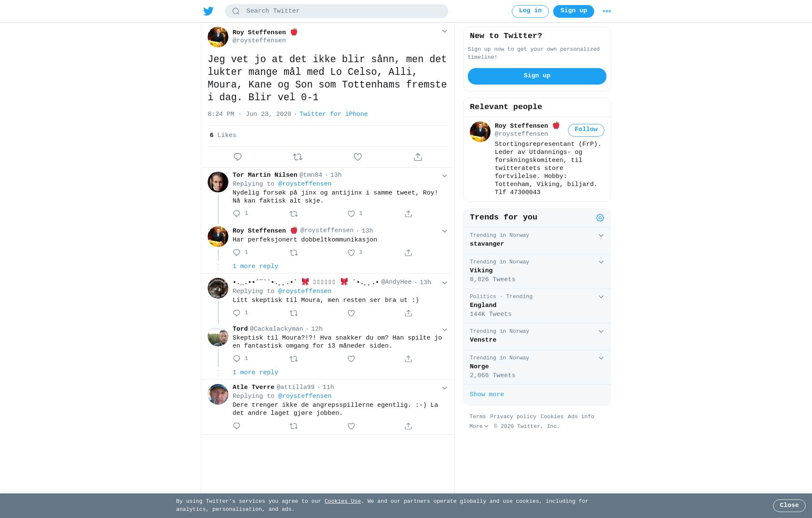This screenshot has height=518, width=812.
Task: Click the Twitter bird home icon
Action: (208, 11)
